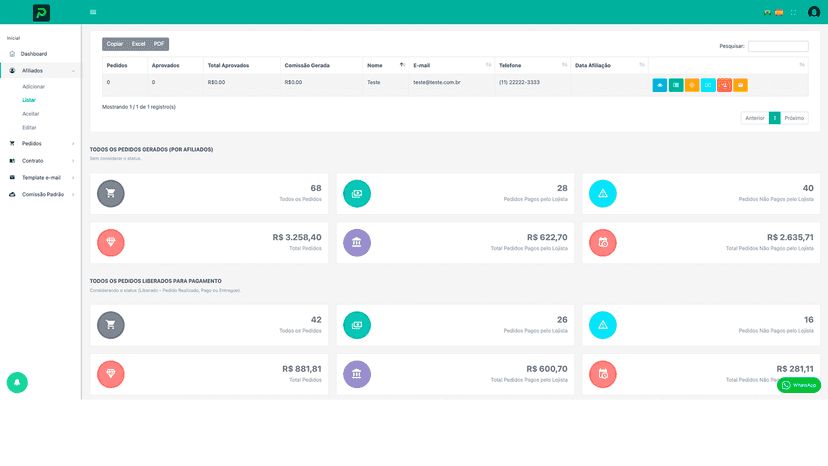Select the Brazil flag language icon
828x466 pixels.
tap(767, 12)
